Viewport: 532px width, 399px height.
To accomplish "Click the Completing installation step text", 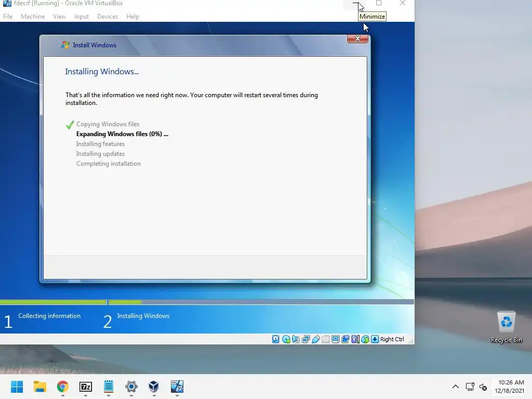I will pyautogui.click(x=109, y=164).
